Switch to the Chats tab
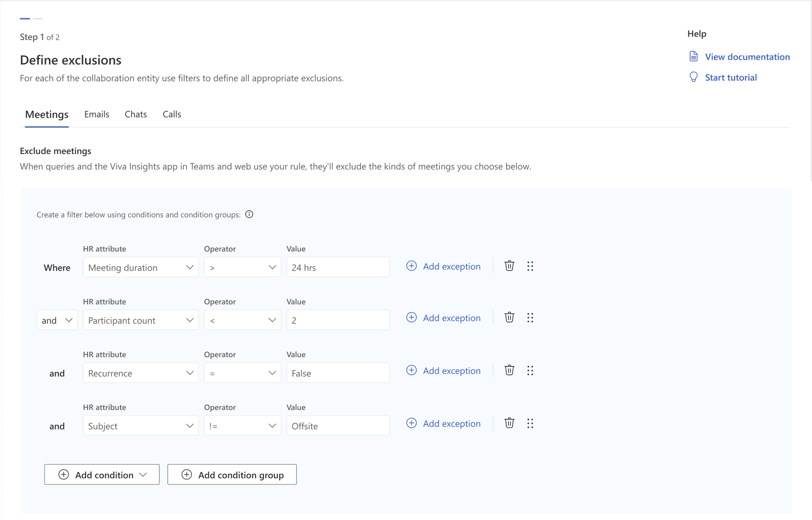The image size is (812, 520). tap(136, 114)
